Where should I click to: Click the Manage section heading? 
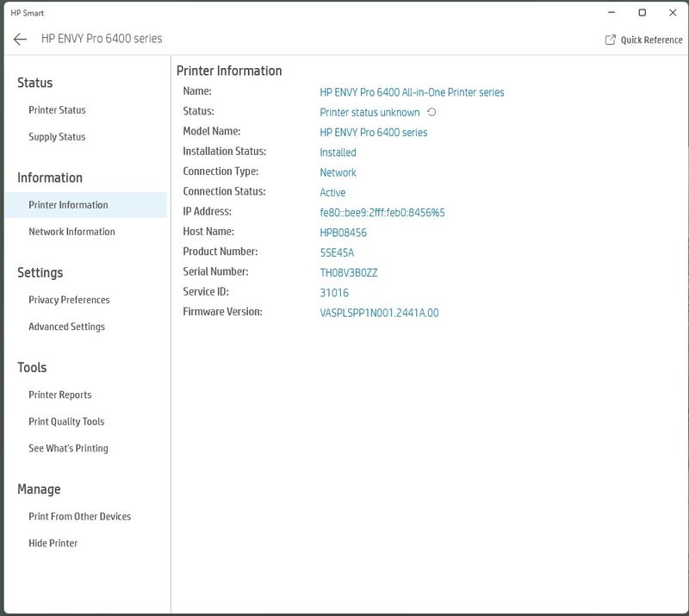(39, 489)
